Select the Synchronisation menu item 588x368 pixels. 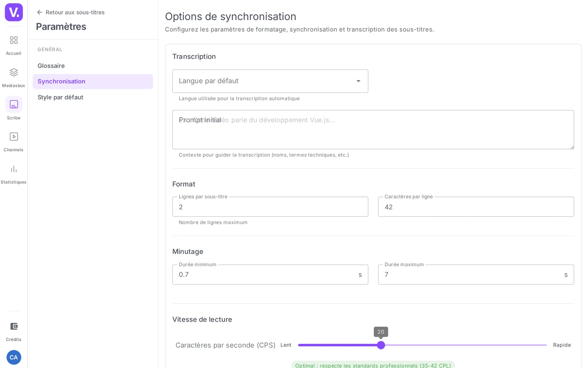(93, 81)
